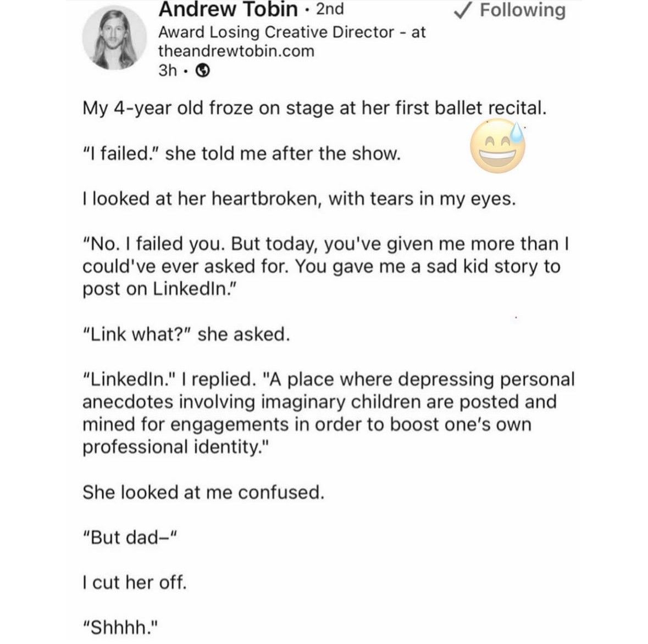Viewport: 648px width, 644px height.
Task: Click the "I cut her off." line
Action: pos(135,583)
